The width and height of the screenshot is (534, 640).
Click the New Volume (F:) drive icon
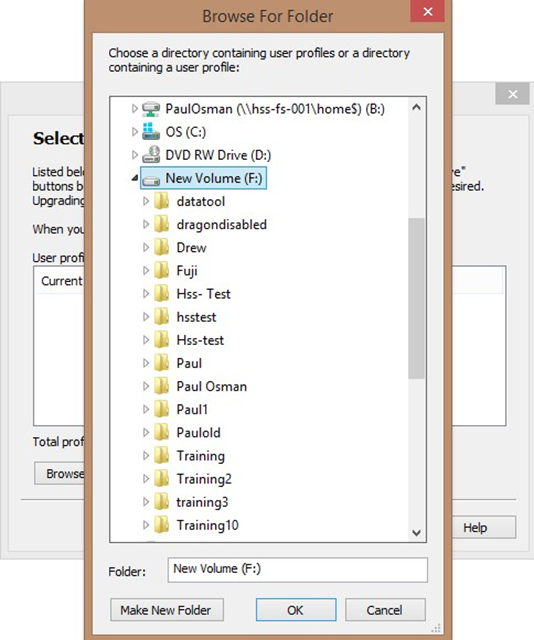click(151, 180)
